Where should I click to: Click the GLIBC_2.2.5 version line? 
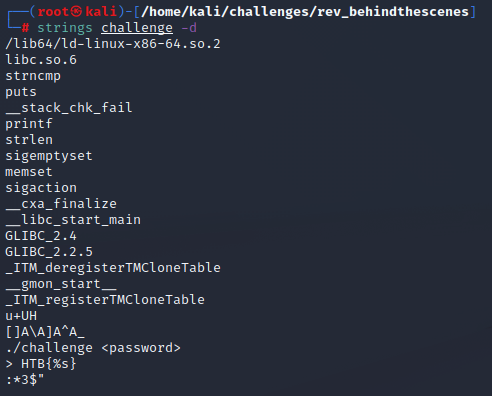[49, 252]
